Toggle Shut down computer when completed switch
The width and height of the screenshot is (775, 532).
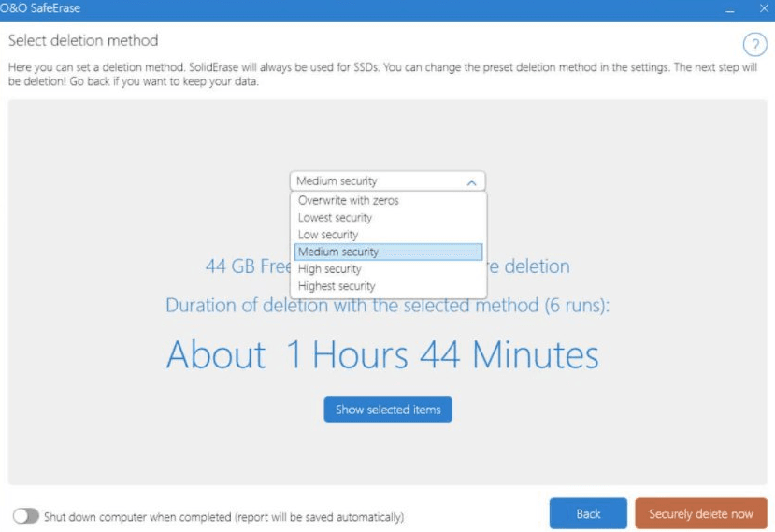point(25,516)
